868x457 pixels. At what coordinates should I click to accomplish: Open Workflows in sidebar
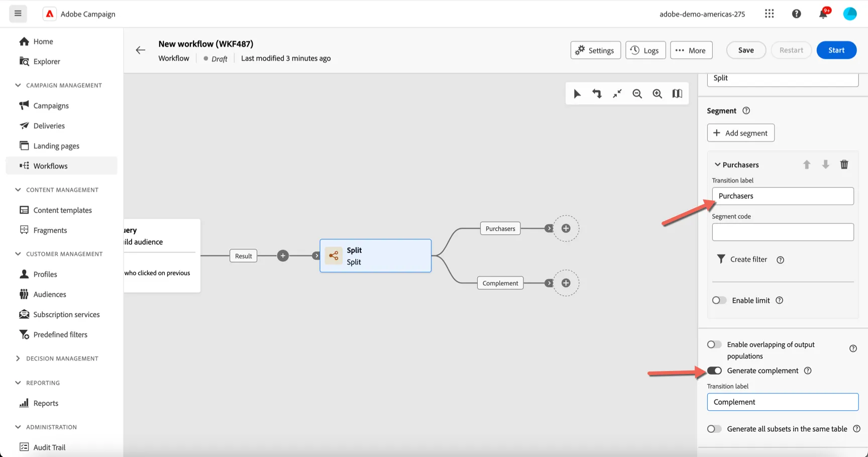[x=61, y=166]
